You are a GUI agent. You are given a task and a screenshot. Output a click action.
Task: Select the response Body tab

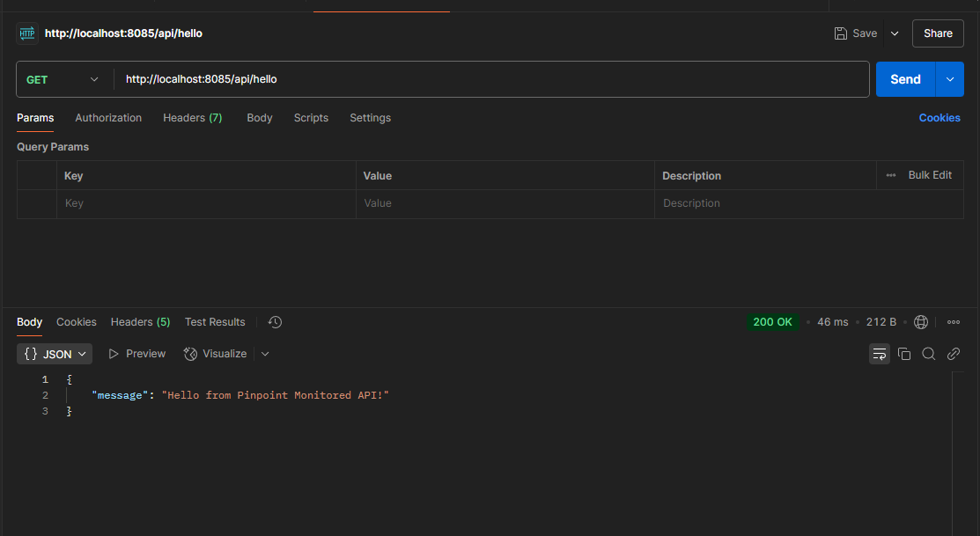(x=29, y=322)
